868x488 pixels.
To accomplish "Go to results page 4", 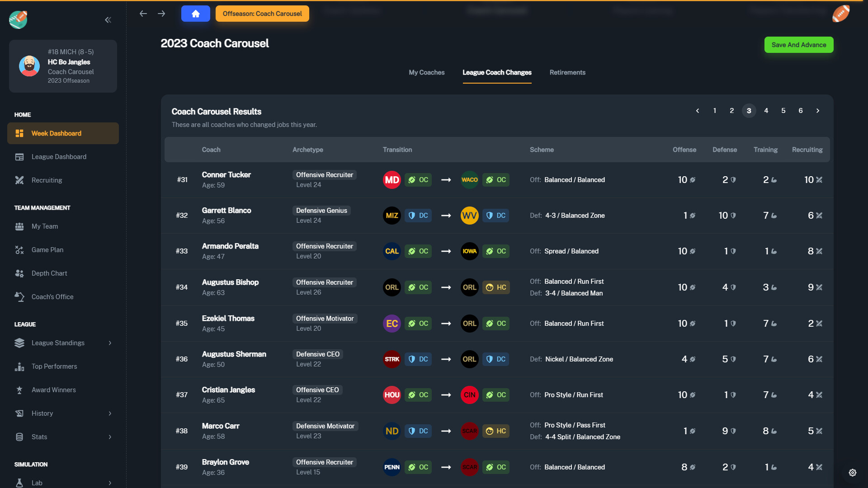I will [x=766, y=111].
